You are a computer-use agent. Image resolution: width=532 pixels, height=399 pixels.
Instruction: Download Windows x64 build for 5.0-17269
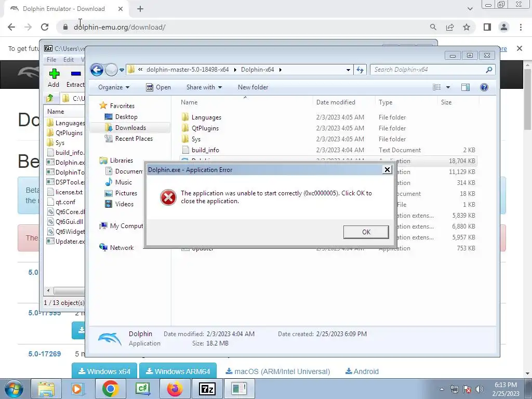104,371
